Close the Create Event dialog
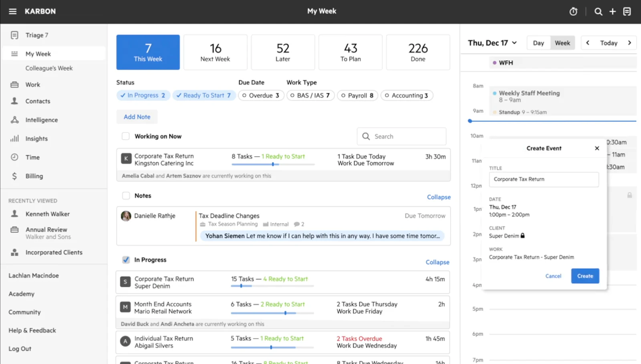Screen dimensions: 641x364 point(597,148)
